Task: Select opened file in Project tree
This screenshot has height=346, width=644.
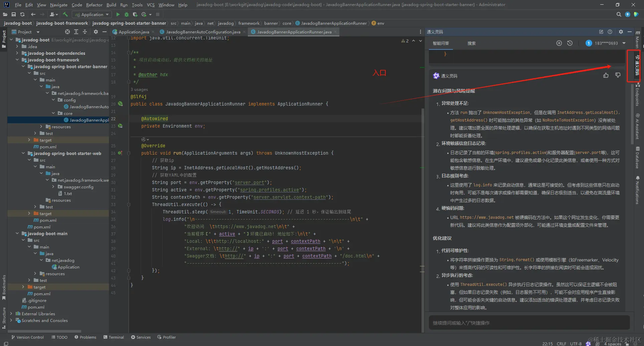Action: tap(67, 32)
